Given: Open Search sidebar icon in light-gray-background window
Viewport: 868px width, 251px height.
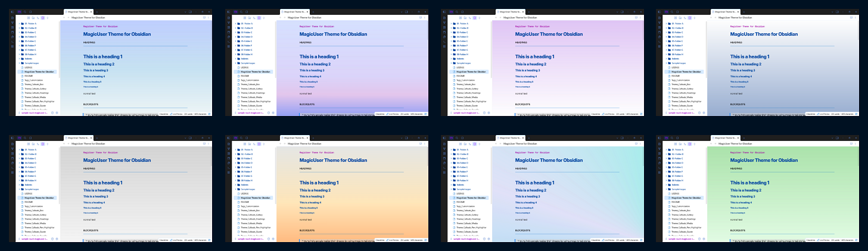Looking at the screenshot, I should (25, 138).
